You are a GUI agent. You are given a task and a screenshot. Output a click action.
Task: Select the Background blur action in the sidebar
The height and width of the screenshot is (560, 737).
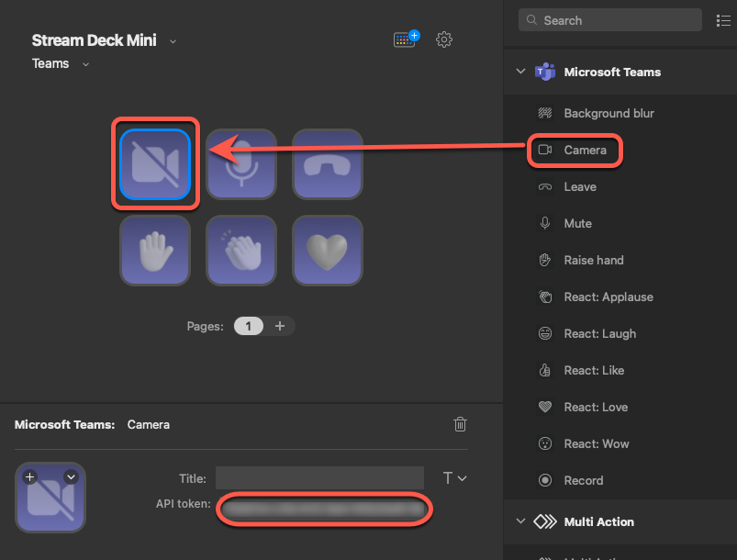pyautogui.click(x=608, y=113)
